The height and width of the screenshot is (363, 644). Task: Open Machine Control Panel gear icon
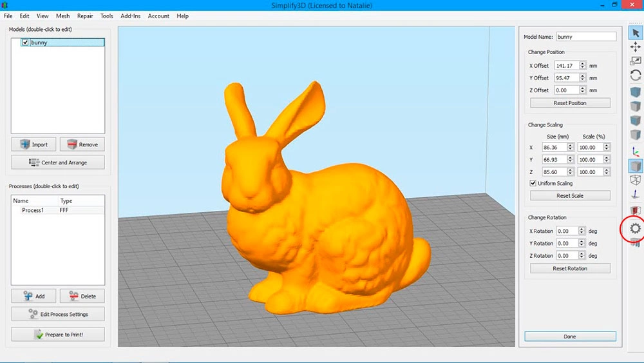(636, 228)
